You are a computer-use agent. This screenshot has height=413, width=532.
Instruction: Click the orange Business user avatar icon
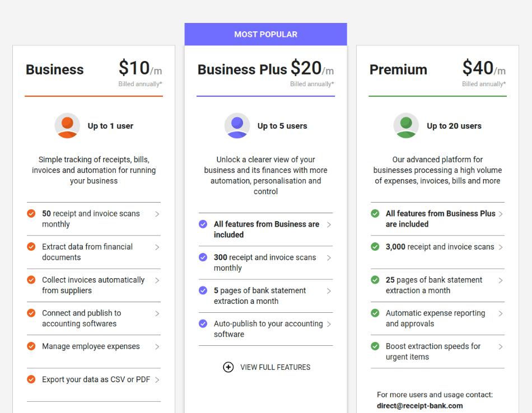[x=67, y=126]
